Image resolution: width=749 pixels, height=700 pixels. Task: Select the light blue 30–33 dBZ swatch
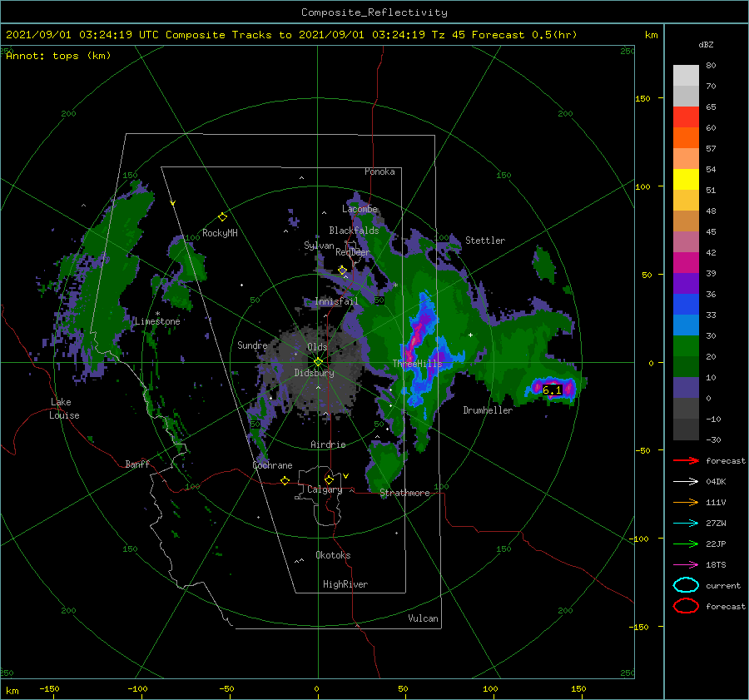pyautogui.click(x=686, y=325)
